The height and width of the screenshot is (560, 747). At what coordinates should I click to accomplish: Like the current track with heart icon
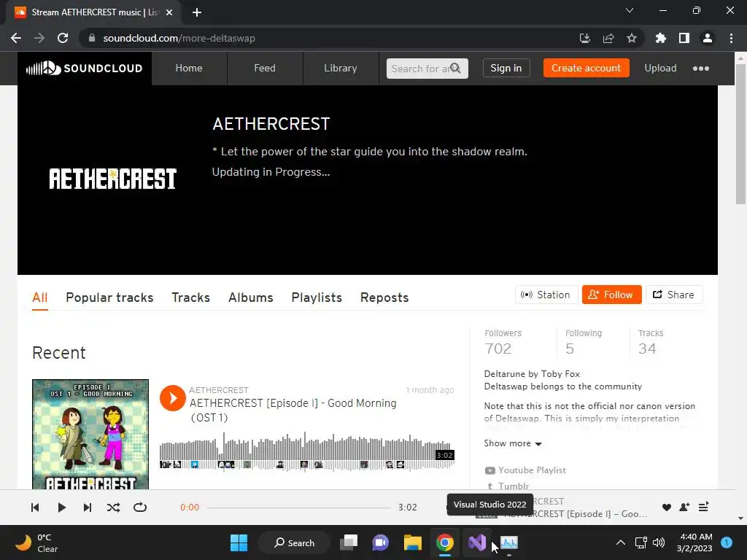click(667, 507)
